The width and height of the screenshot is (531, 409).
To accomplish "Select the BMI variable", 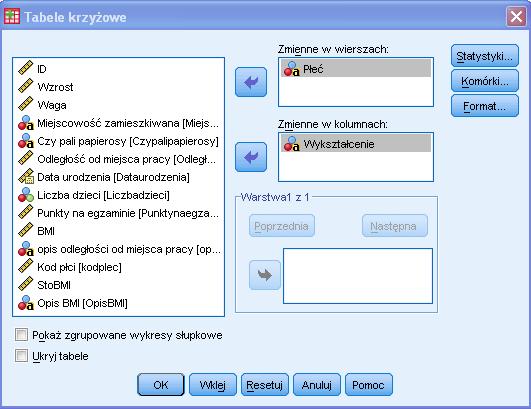I will point(119,231).
